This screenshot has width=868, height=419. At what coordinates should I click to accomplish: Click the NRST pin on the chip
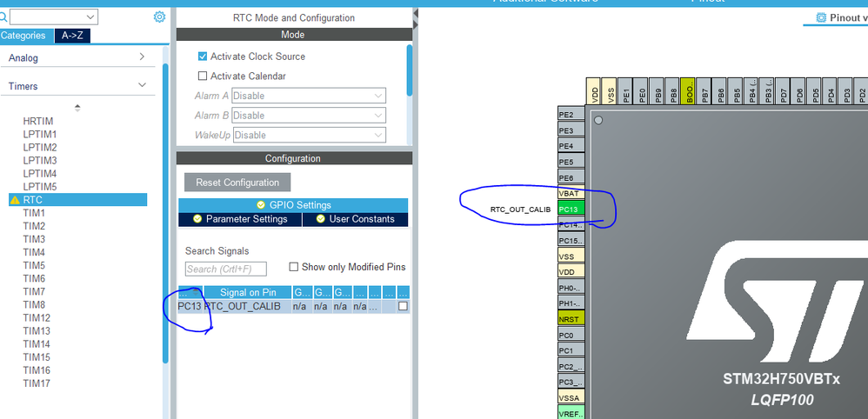[x=571, y=319]
